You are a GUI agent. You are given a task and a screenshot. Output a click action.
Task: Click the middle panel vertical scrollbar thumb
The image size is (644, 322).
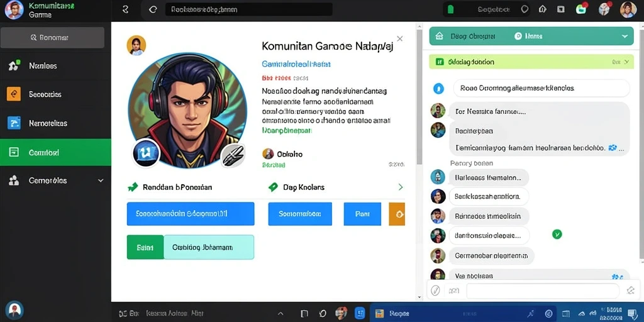point(419,97)
